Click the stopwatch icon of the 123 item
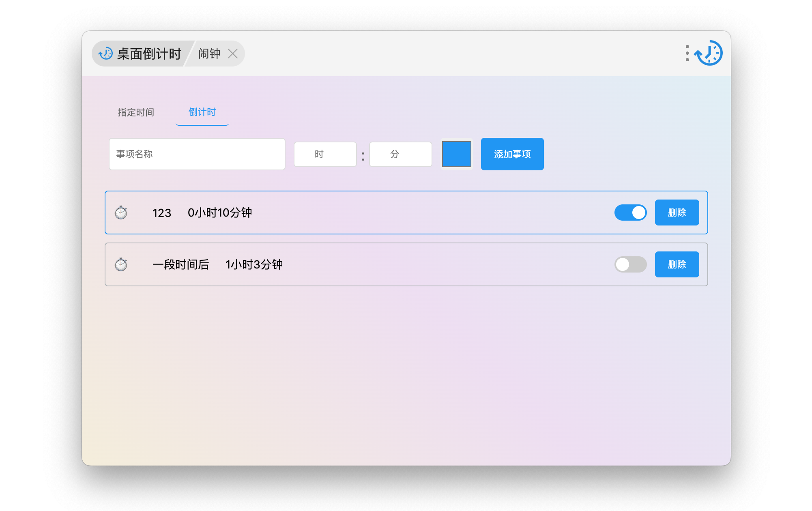The height and width of the screenshot is (511, 812). pyautogui.click(x=121, y=213)
